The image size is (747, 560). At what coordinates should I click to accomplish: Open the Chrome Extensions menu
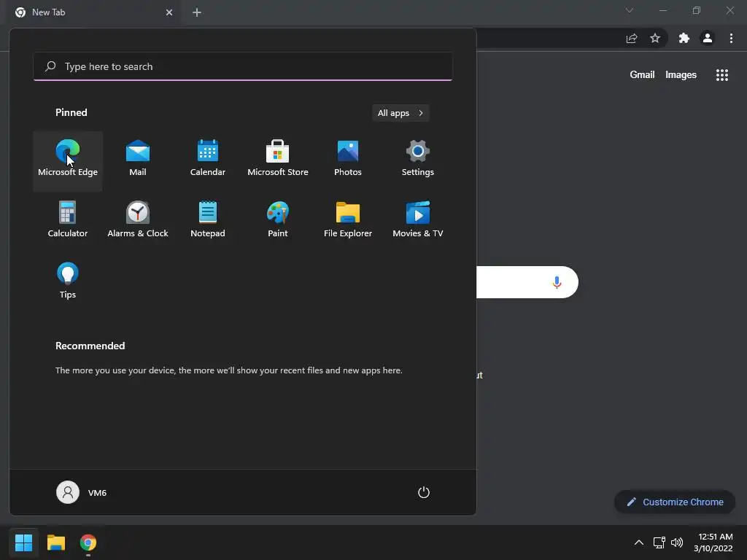684,38
